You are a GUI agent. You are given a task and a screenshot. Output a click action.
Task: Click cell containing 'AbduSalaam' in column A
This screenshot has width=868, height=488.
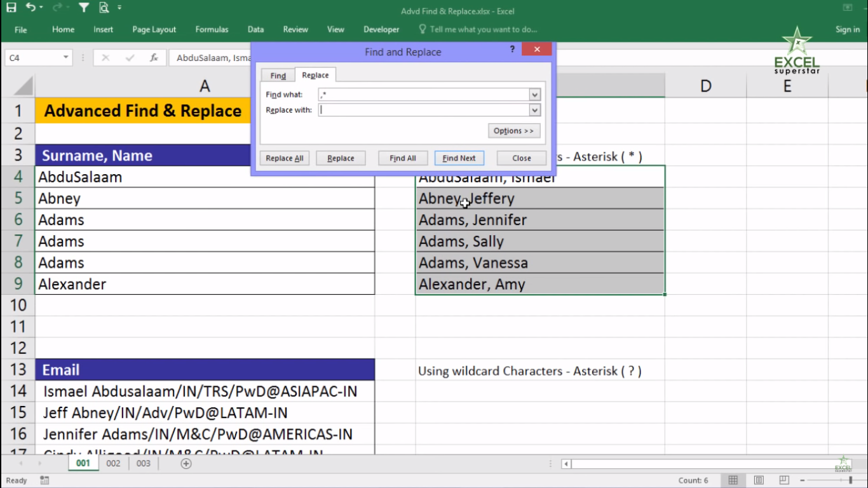tap(205, 177)
